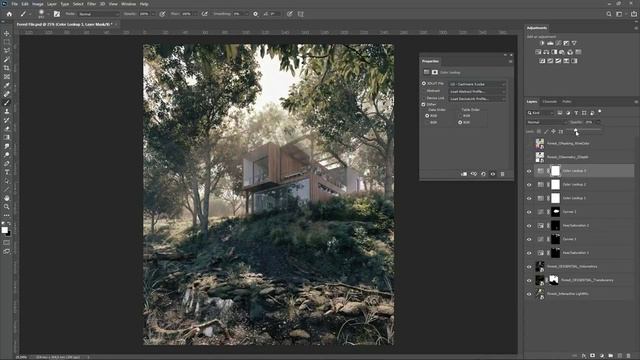Open the 3DLUT File dropdown
Viewport: 640px width, 360px height.
(x=477, y=84)
